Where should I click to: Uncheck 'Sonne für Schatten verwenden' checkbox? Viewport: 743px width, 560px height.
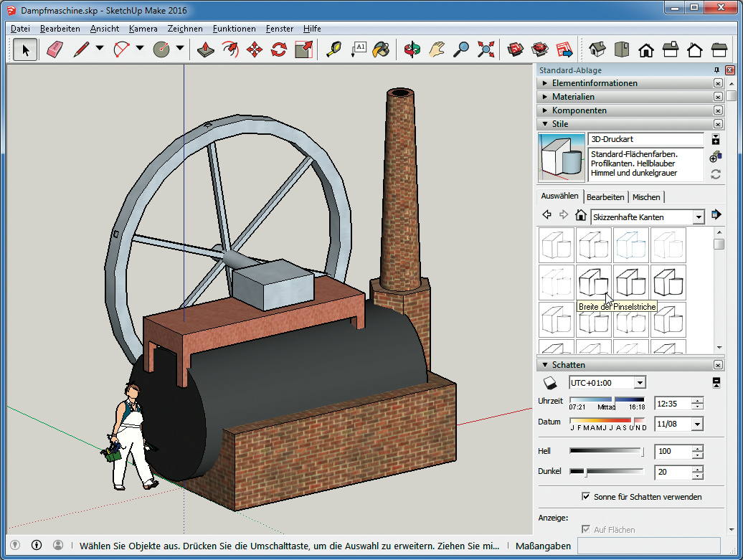pyautogui.click(x=586, y=496)
